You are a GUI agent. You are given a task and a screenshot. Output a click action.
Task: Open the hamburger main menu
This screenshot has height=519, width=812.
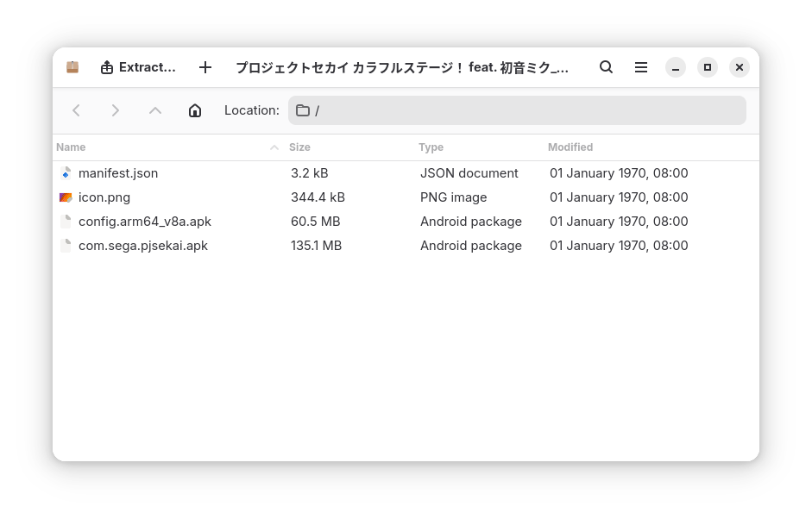(640, 67)
